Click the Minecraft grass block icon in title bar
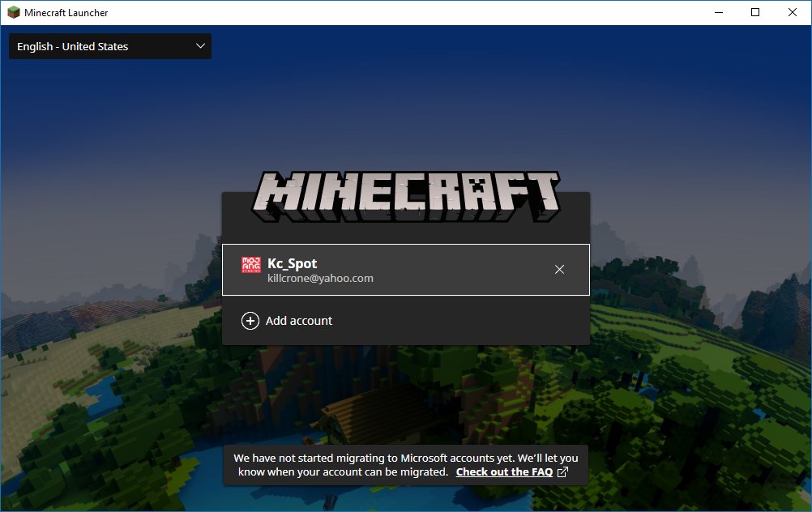Screen dimensions: 812x512 pos(14,12)
